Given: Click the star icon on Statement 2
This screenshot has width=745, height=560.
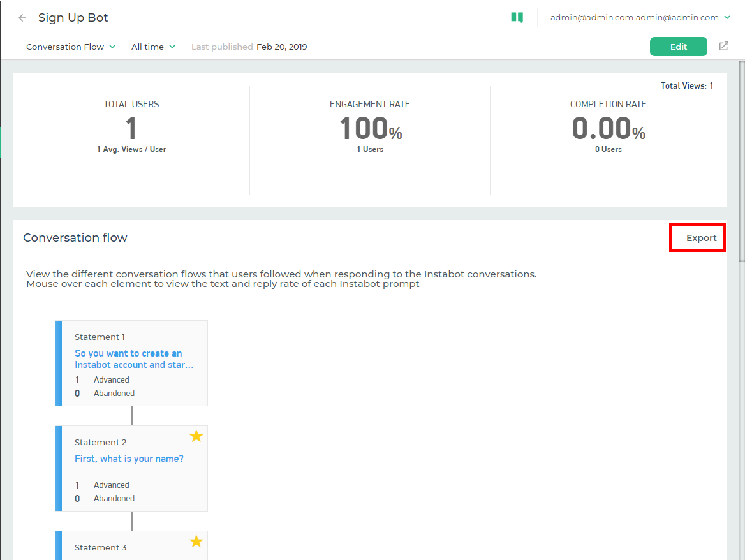Looking at the screenshot, I should point(196,436).
